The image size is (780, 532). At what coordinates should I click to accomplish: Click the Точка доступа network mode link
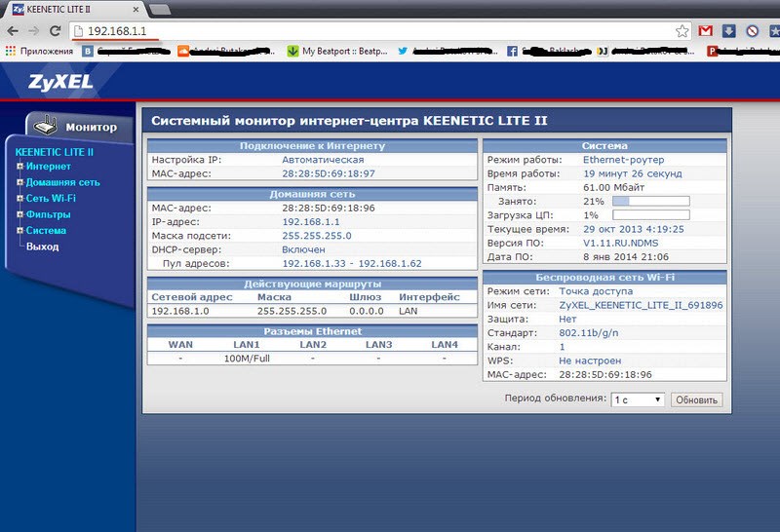pos(596,291)
